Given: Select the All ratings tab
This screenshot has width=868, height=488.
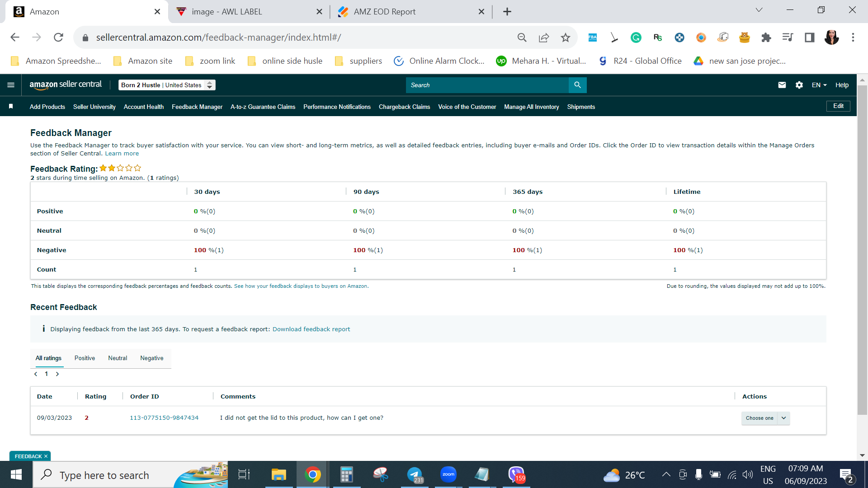Looking at the screenshot, I should pyautogui.click(x=48, y=358).
